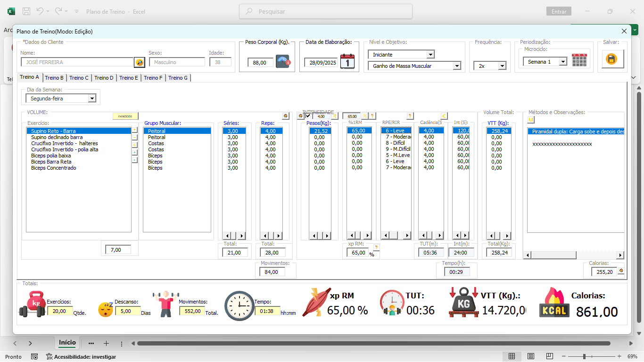Open the Frequência 2x dropdown
Screen dimensions: 644x362
tap(502, 66)
